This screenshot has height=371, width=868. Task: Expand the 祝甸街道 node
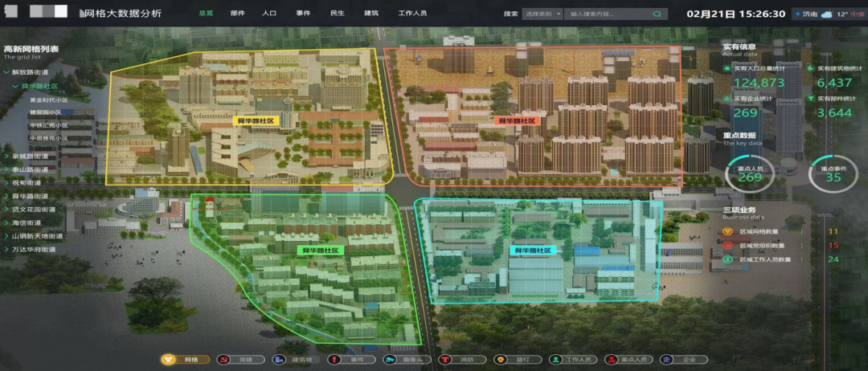(x=6, y=183)
